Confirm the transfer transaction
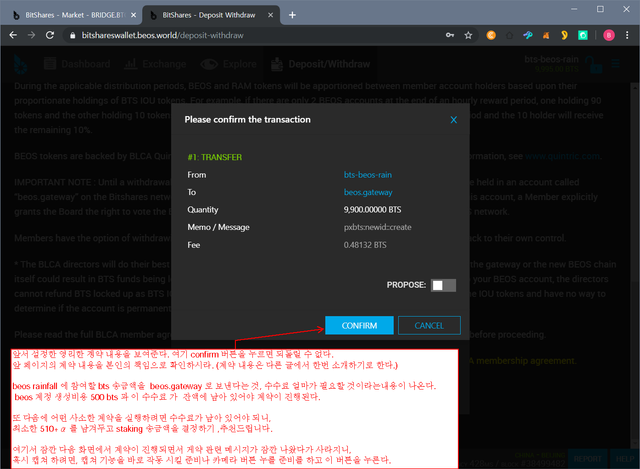Viewport: 640px width, 469px height. (x=359, y=325)
